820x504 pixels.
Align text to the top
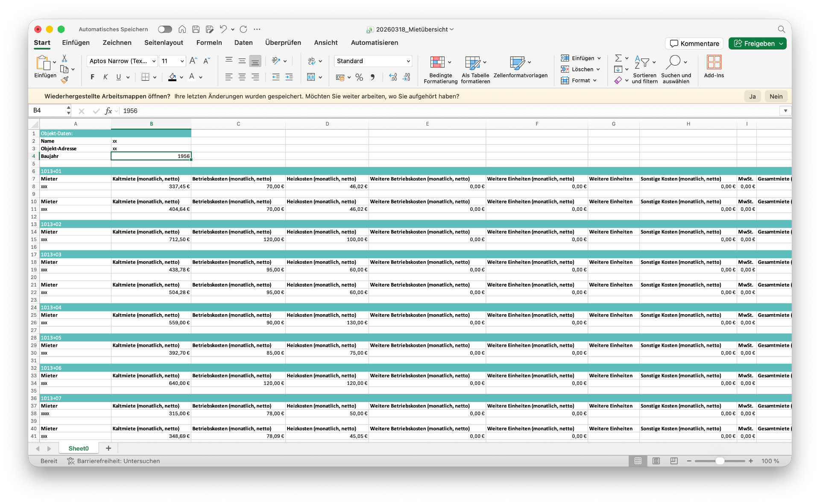point(229,61)
